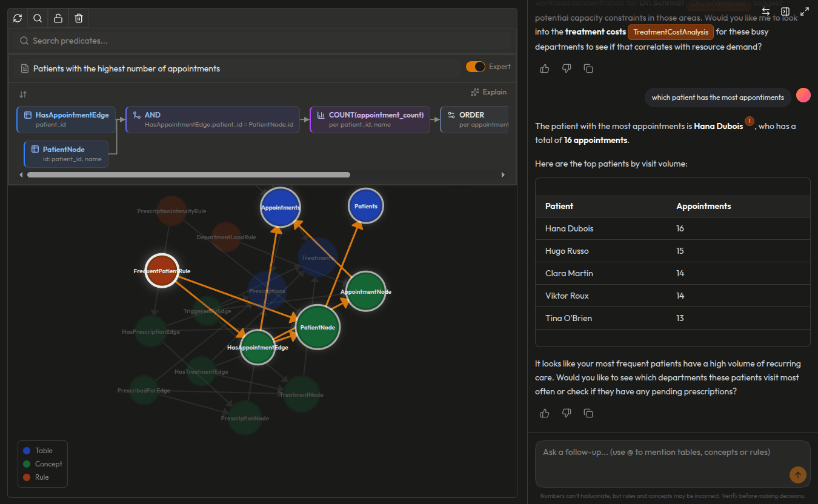Click the unlock padlock icon in the toolbar

[x=58, y=18]
